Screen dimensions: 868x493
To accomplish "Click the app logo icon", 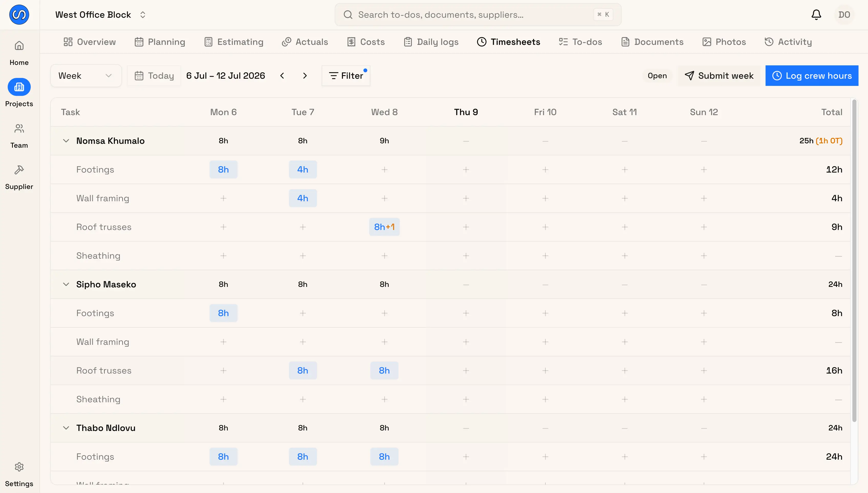I will tap(19, 15).
